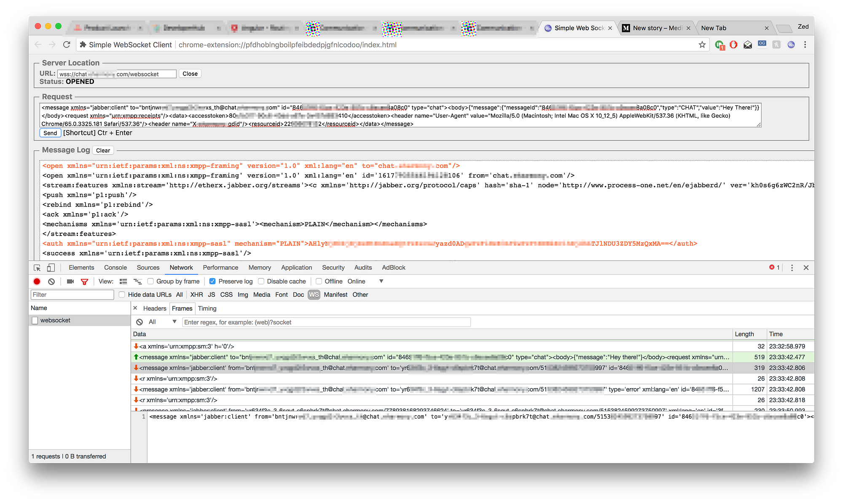
Task: Reload the page with the refresh icon
Action: pyautogui.click(x=66, y=45)
